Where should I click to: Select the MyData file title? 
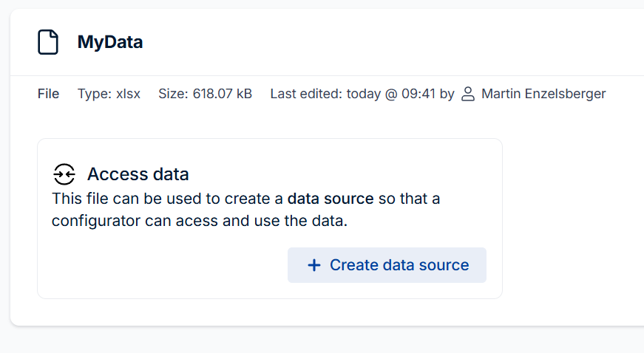pos(110,42)
